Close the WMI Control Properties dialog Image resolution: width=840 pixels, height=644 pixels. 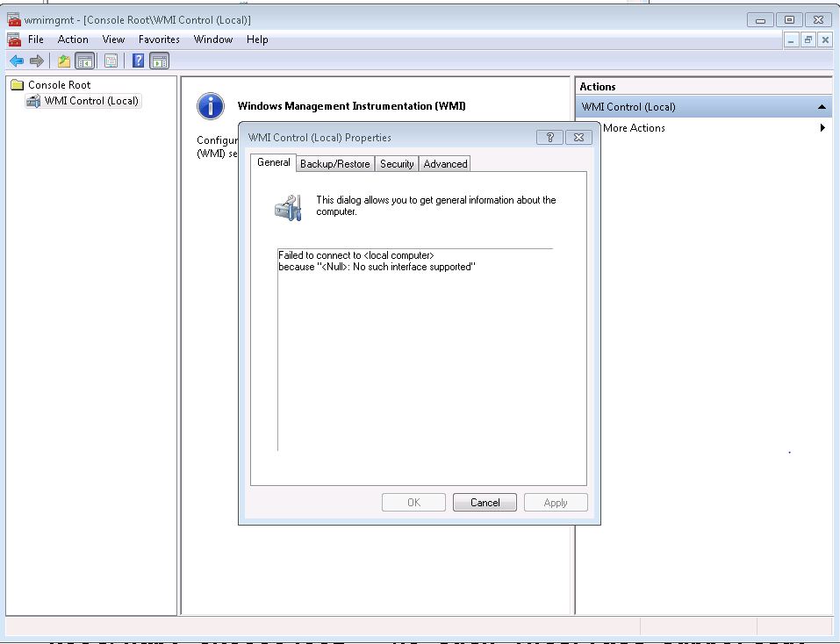(578, 138)
